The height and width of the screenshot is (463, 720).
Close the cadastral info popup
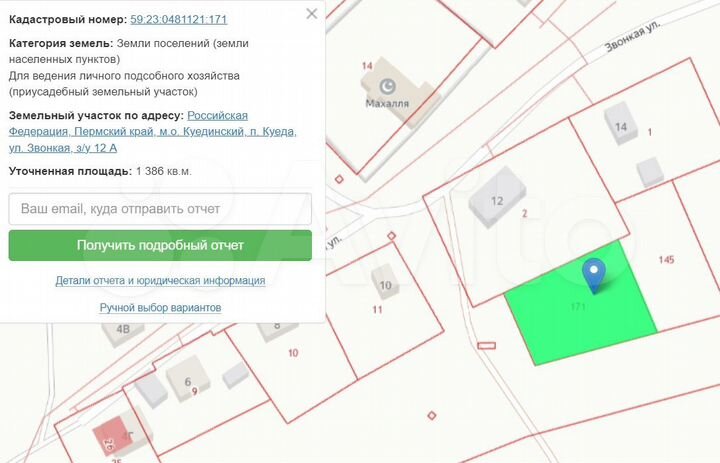tap(312, 14)
